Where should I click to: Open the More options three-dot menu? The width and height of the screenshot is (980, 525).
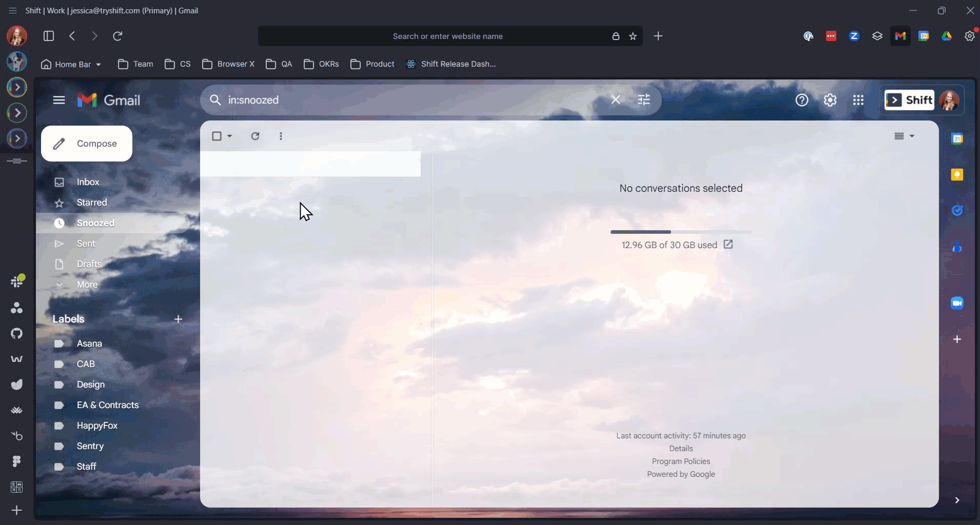pos(281,136)
